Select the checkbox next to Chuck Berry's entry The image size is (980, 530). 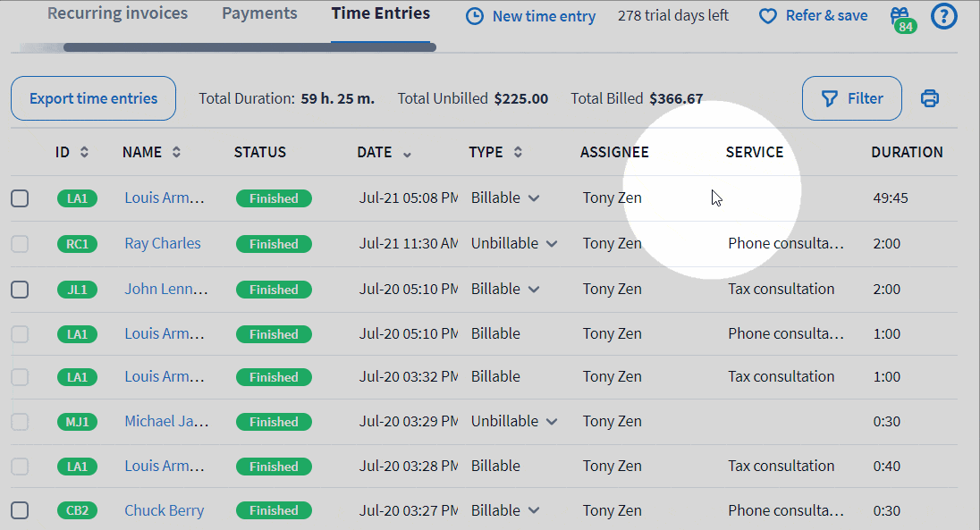click(20, 510)
